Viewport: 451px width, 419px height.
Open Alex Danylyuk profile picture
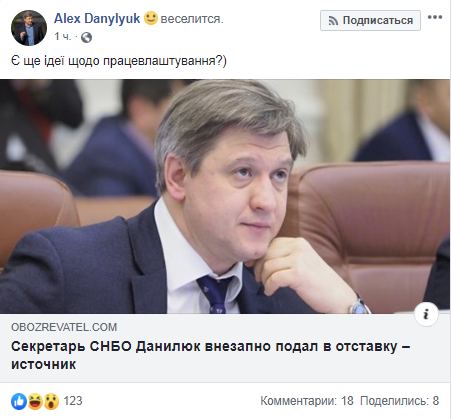(x=29, y=28)
